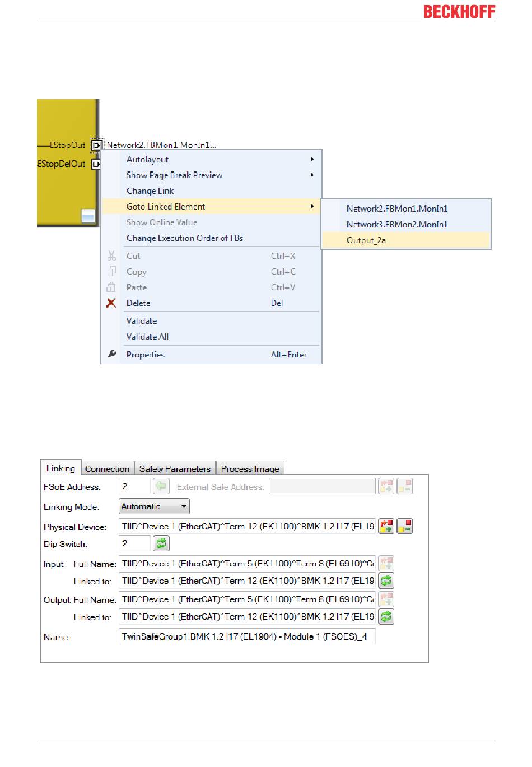Click the EStopOut output port icon
Viewport: 532px width, 767px height.
tap(96, 145)
